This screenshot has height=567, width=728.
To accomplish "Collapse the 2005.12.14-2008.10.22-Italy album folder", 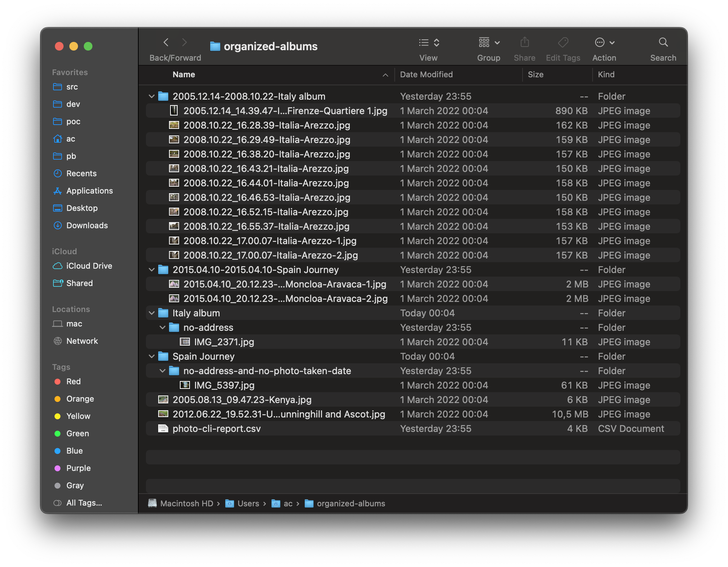I will pos(151,96).
